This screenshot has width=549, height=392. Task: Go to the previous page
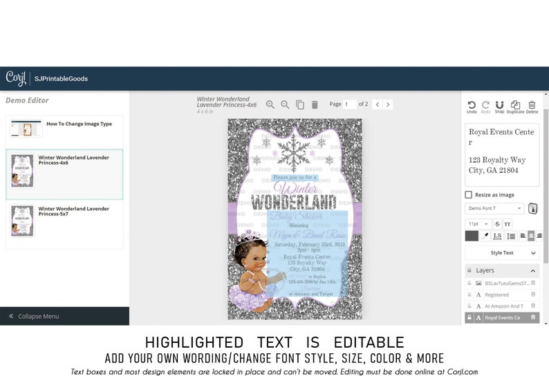(377, 104)
